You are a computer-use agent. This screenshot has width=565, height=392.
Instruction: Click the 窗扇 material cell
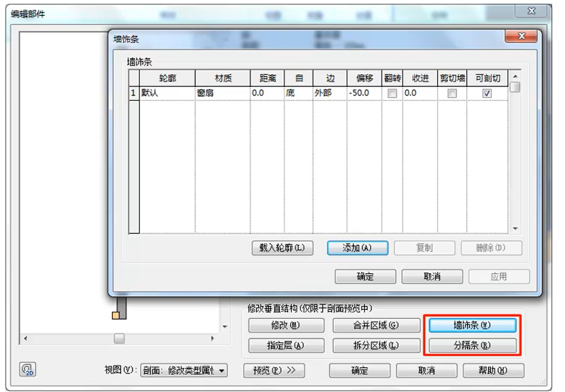coord(221,93)
